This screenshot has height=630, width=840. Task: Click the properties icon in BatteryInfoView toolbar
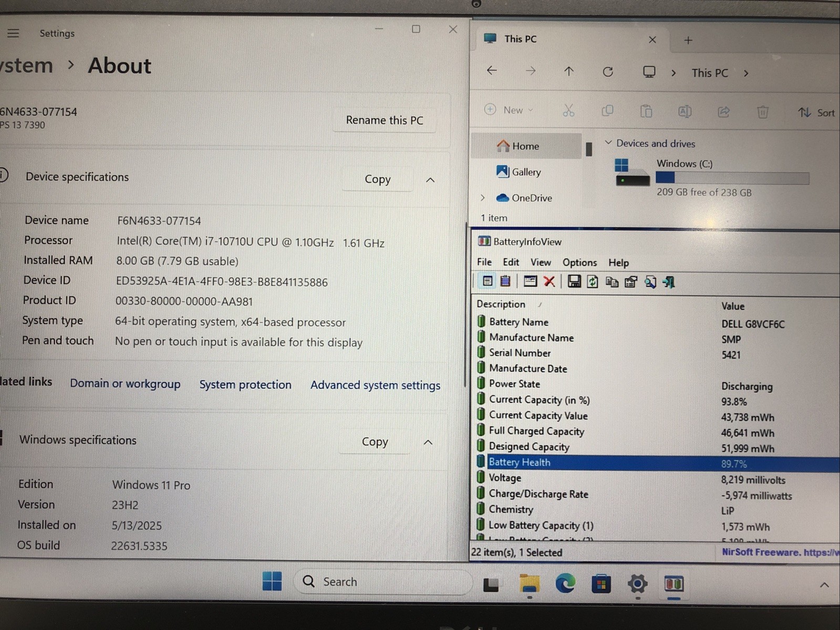[631, 282]
